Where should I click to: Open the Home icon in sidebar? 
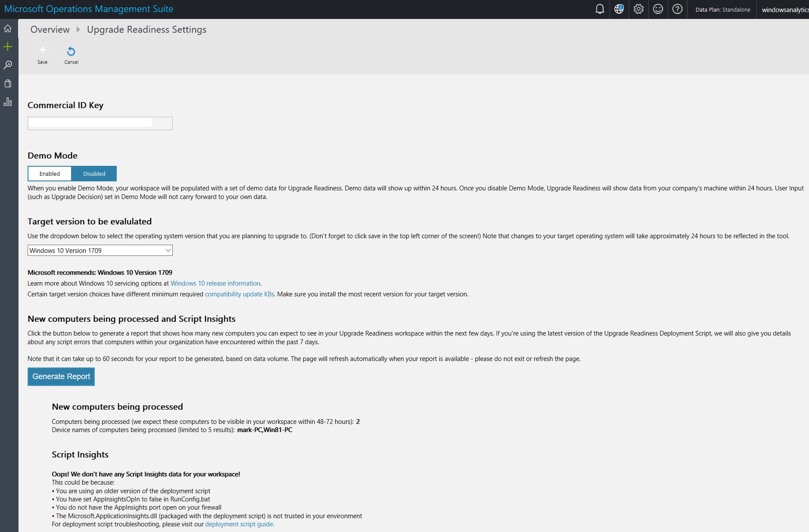pyautogui.click(x=8, y=29)
